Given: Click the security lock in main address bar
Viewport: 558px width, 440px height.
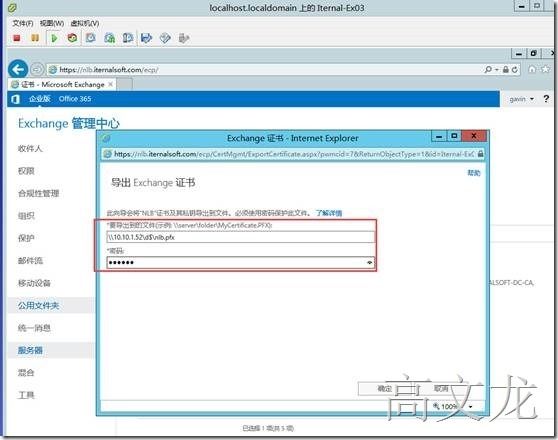Looking at the screenshot, I should click(506, 70).
